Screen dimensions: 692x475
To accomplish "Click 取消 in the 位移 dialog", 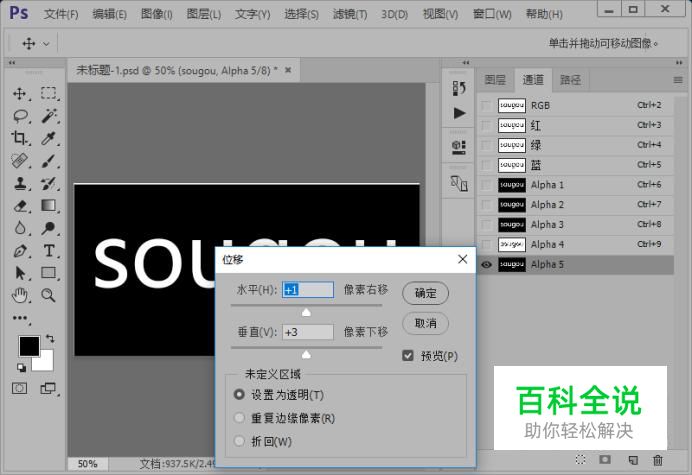I will (425, 323).
